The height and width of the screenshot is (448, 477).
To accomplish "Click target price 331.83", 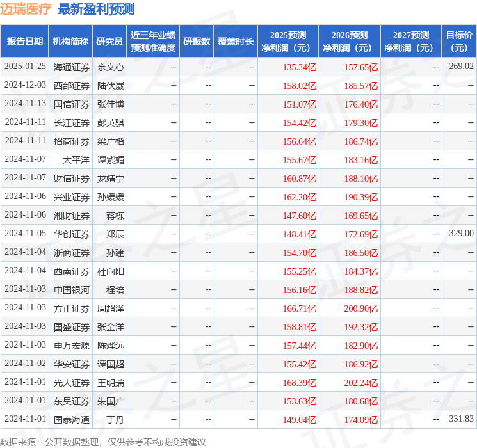I will [461, 419].
